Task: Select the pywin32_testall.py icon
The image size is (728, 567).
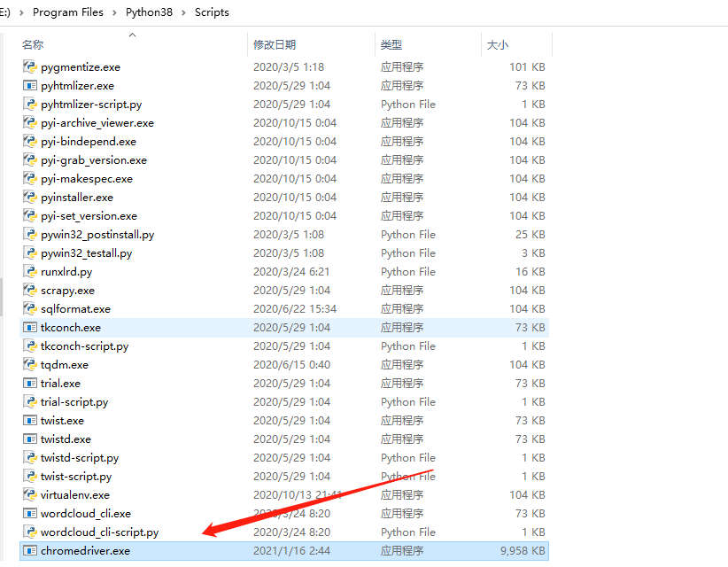Action: [x=30, y=252]
